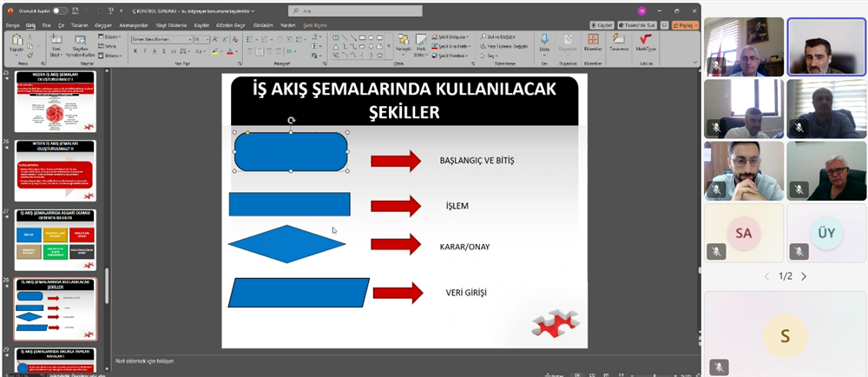
Task: Switch to the Geçişler tab
Action: click(x=103, y=25)
